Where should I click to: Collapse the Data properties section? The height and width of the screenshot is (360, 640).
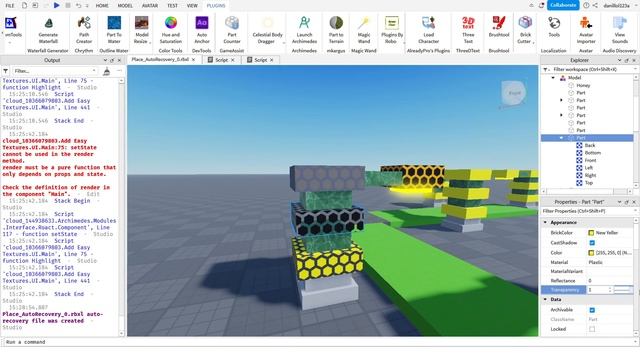pyautogui.click(x=545, y=299)
